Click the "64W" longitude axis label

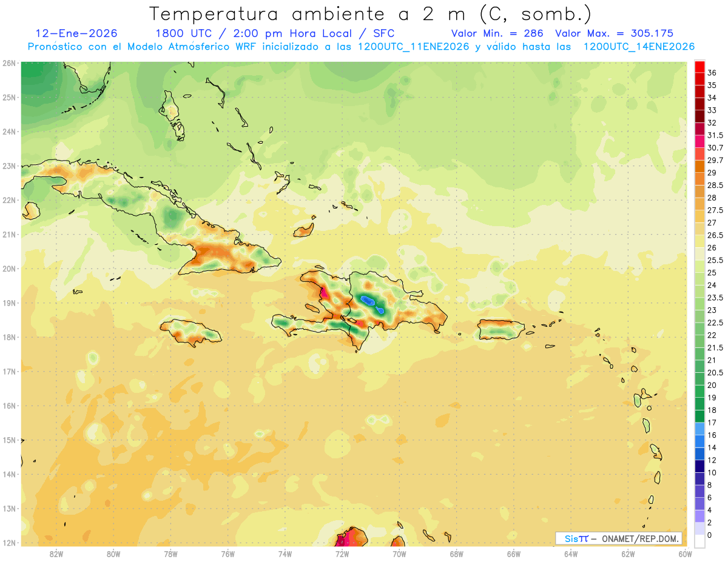[571, 554]
